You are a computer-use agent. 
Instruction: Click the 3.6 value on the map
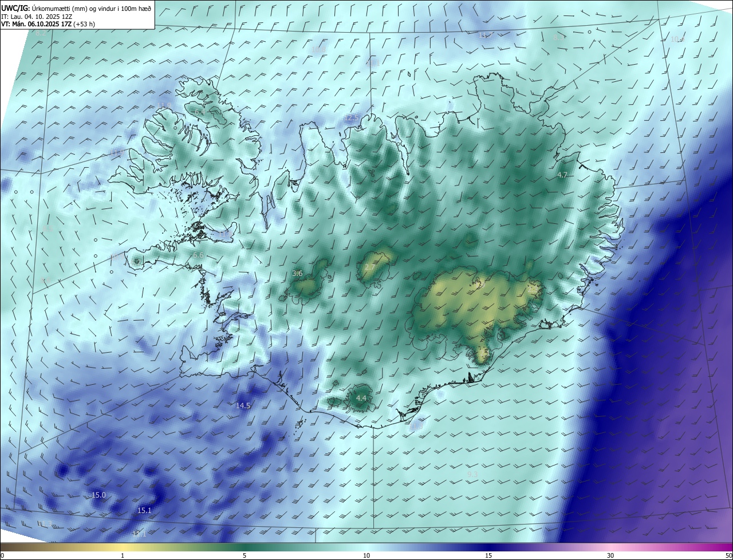[297, 274]
